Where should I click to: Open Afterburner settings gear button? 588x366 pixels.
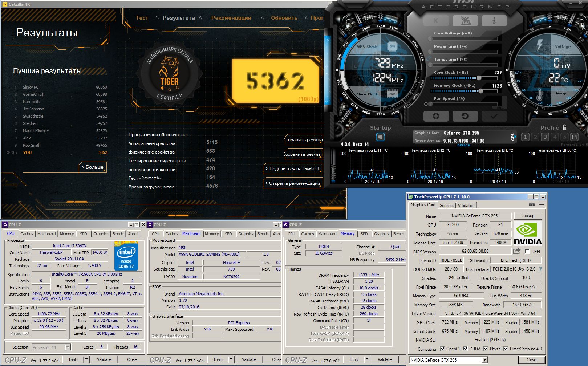point(436,116)
